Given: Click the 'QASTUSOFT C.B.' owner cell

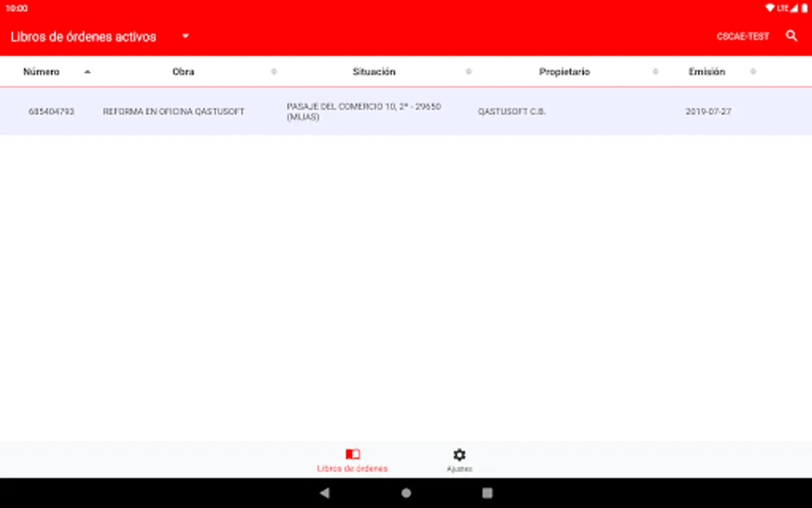Looking at the screenshot, I should click(x=511, y=111).
